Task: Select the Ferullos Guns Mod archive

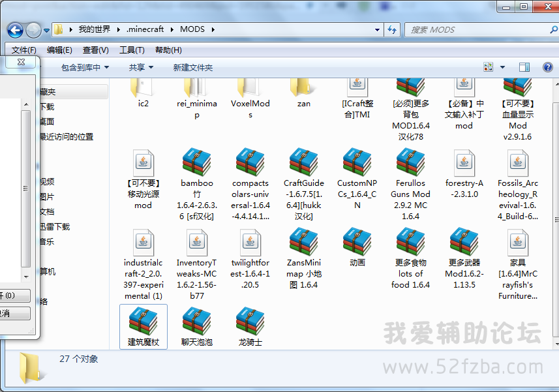Action: 411,185
